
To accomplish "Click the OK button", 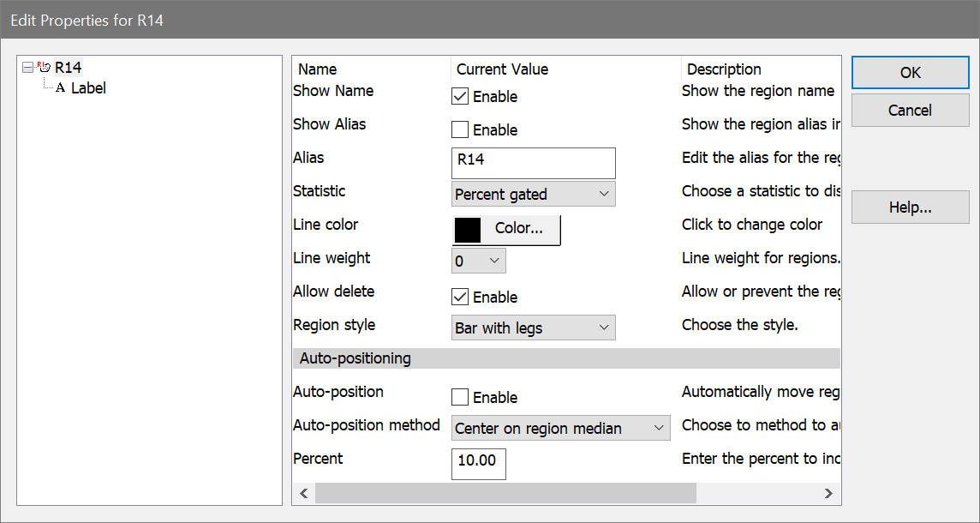I will pyautogui.click(x=910, y=73).
